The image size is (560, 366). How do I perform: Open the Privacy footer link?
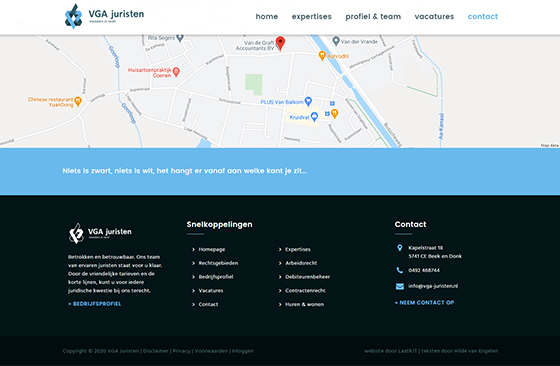tap(181, 351)
